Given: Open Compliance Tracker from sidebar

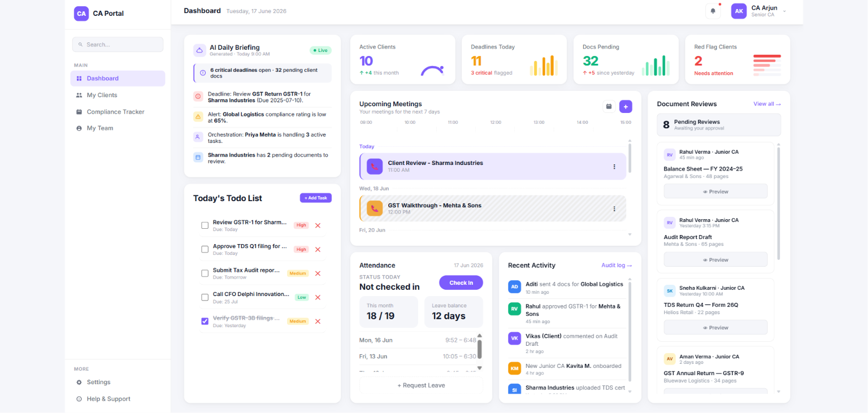Looking at the screenshot, I should coord(118,112).
